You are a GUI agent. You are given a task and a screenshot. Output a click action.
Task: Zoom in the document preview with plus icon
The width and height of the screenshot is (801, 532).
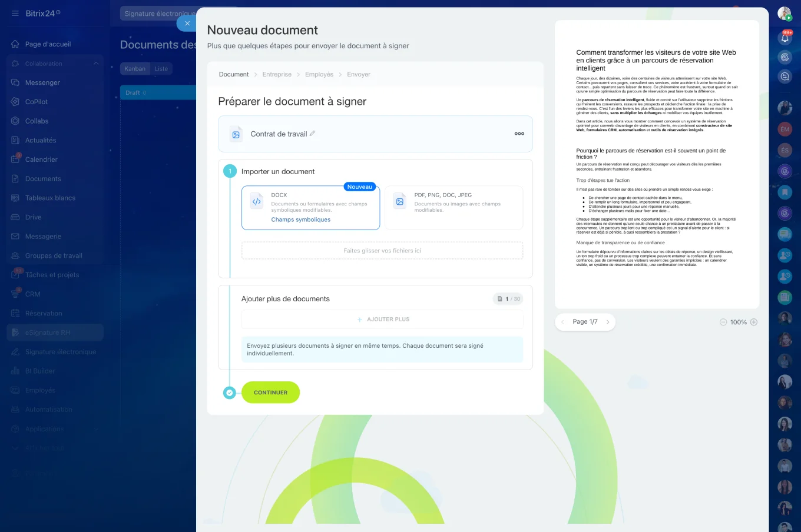point(754,322)
